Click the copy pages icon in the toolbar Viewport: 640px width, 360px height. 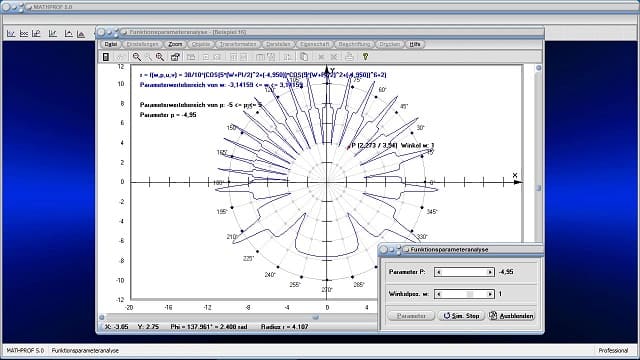(304, 57)
